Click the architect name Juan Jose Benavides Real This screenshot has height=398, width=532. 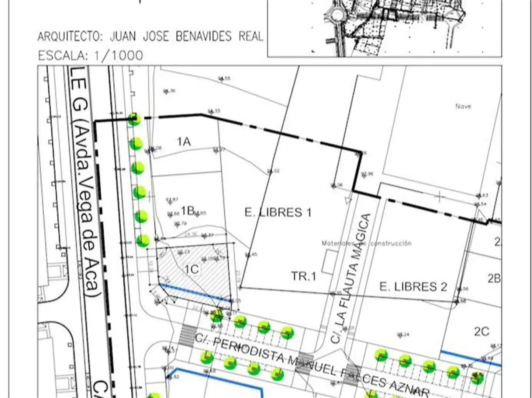187,36
